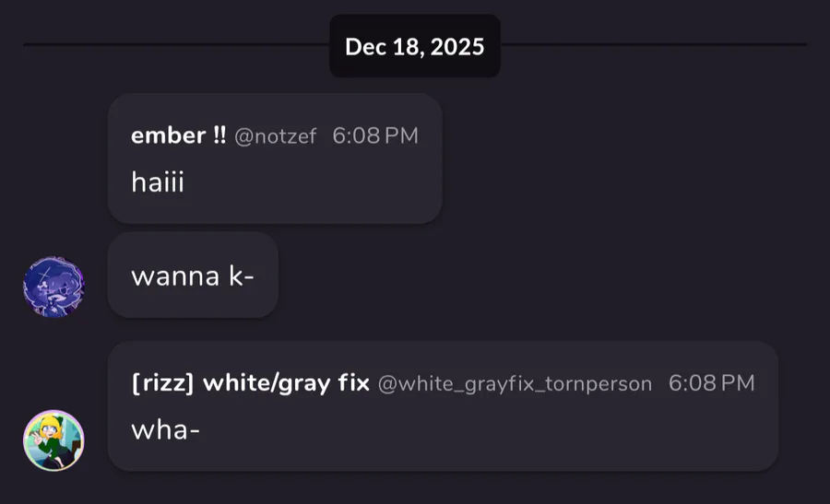
Task: Click the @white_grayfix_tornperson handle
Action: [x=515, y=383]
